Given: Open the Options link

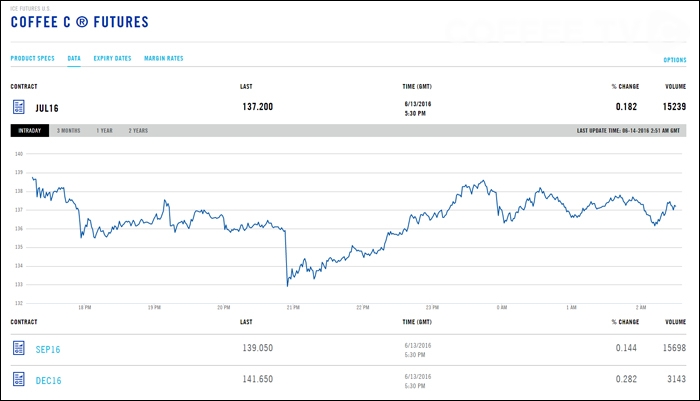Looking at the screenshot, I should coord(675,60).
